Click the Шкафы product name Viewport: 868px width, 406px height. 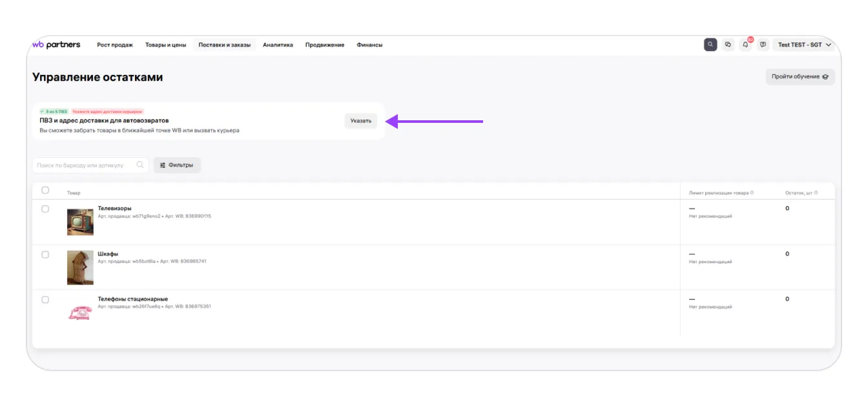pyautogui.click(x=108, y=253)
